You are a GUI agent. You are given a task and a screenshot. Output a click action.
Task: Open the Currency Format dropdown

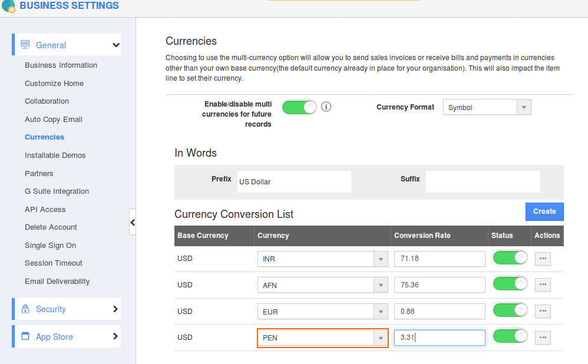click(x=487, y=107)
